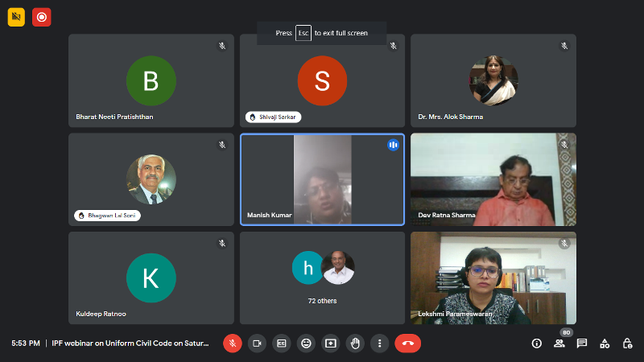The width and height of the screenshot is (644, 362).
Task: Open the chat with everyone panel
Action: tap(582, 343)
